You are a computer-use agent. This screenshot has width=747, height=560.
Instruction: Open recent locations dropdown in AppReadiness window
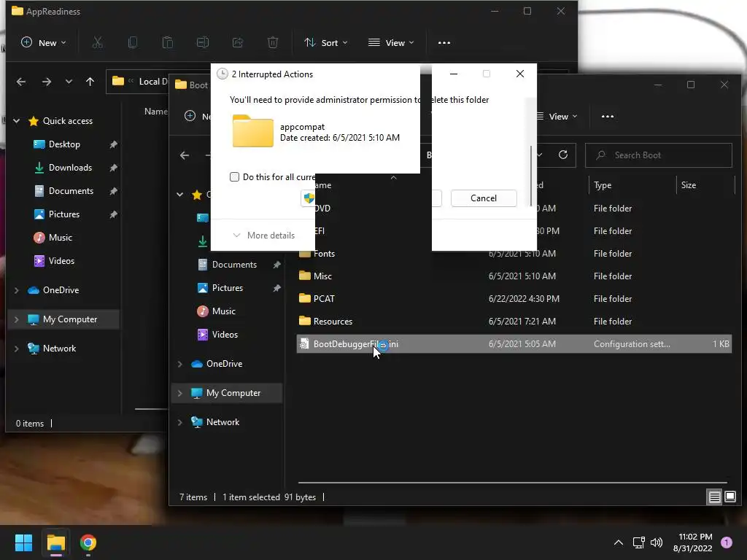[69, 82]
